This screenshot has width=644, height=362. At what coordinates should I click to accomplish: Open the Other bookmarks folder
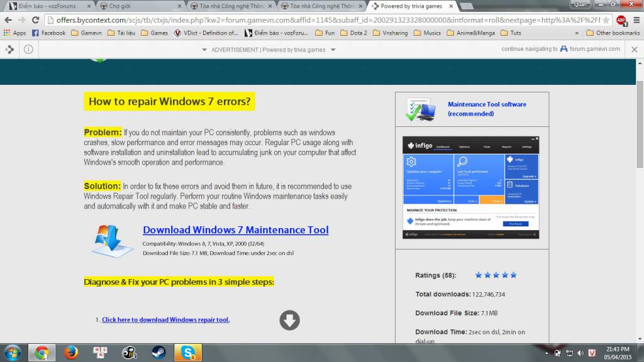(x=613, y=33)
